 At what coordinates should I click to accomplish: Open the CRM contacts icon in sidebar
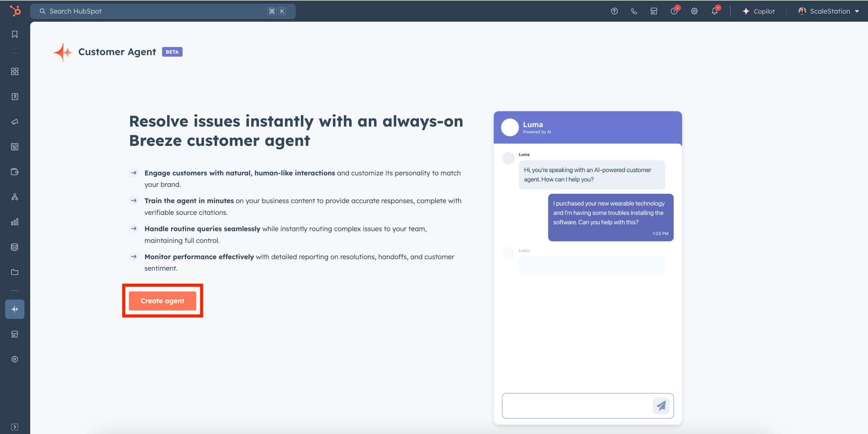click(x=15, y=97)
